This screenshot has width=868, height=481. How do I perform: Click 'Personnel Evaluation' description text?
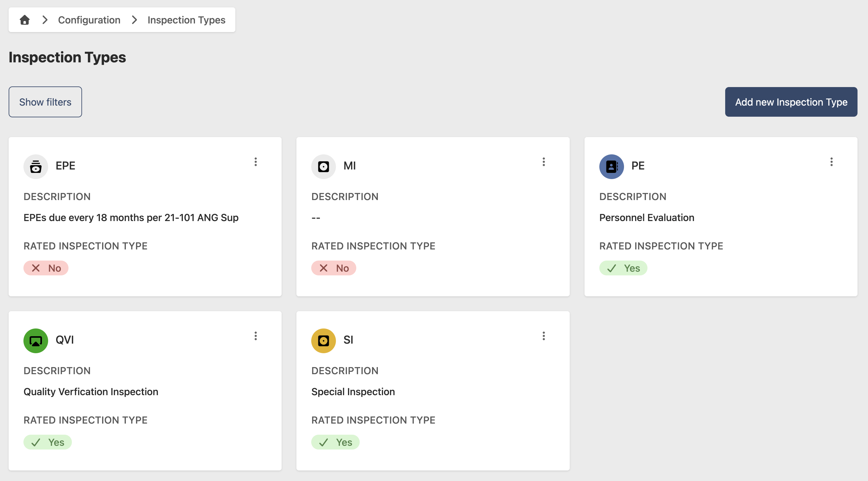tap(647, 218)
